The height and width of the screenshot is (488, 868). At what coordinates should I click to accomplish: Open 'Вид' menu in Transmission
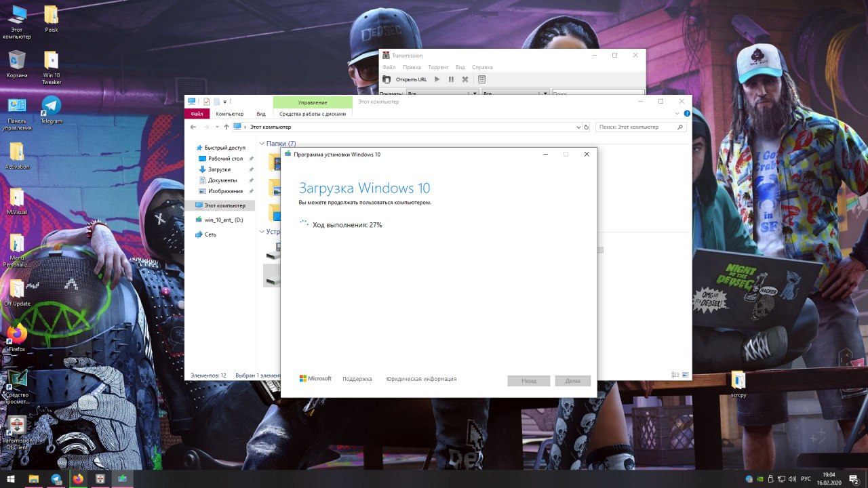460,67
